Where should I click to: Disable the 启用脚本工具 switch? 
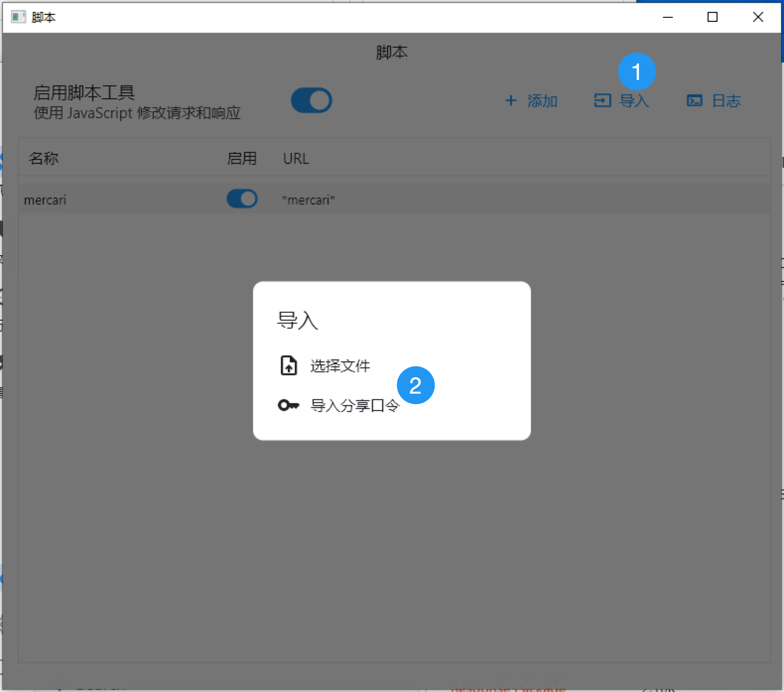[311, 100]
